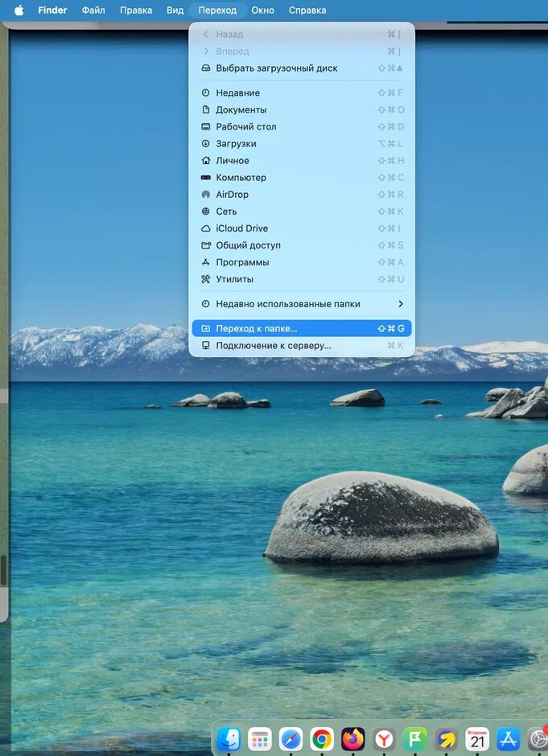Open the green flag app in Dock
This screenshot has height=756, width=548.
(x=415, y=739)
